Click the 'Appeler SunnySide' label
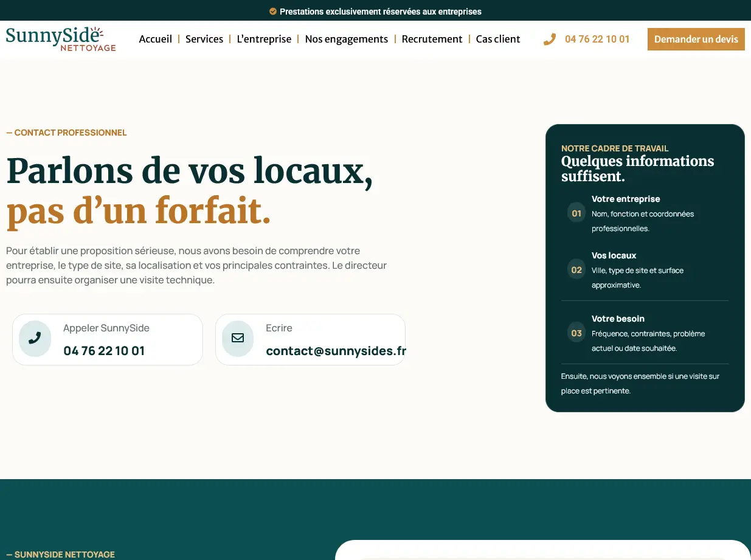Screen dimensions: 751x560 [106, 328]
